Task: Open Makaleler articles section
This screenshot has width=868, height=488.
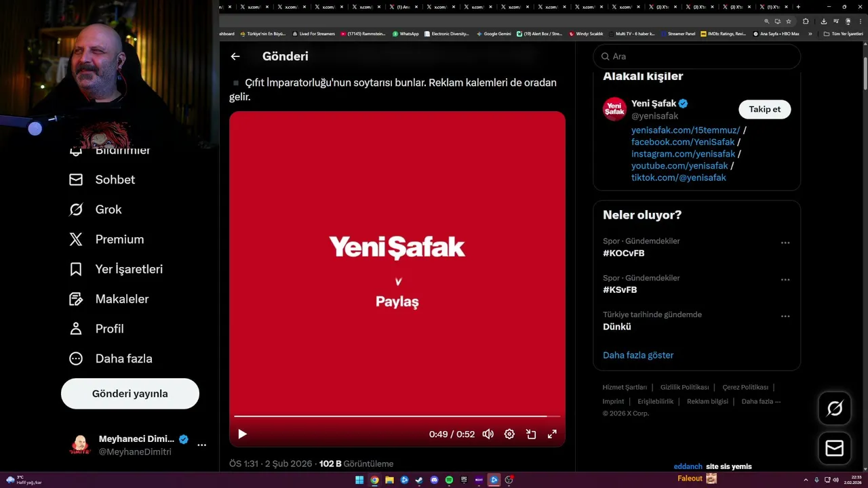Action: pos(108,299)
